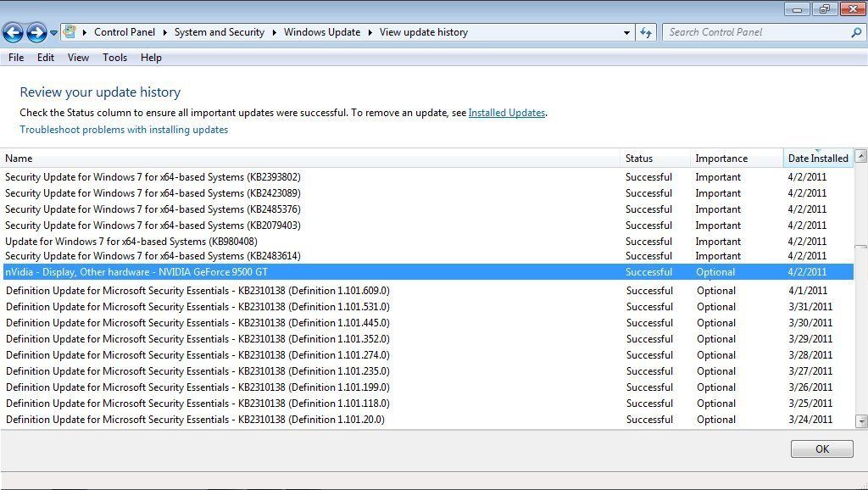The height and width of the screenshot is (490, 868).
Task: Go to Control Panel breadcrumb
Action: coord(125,32)
